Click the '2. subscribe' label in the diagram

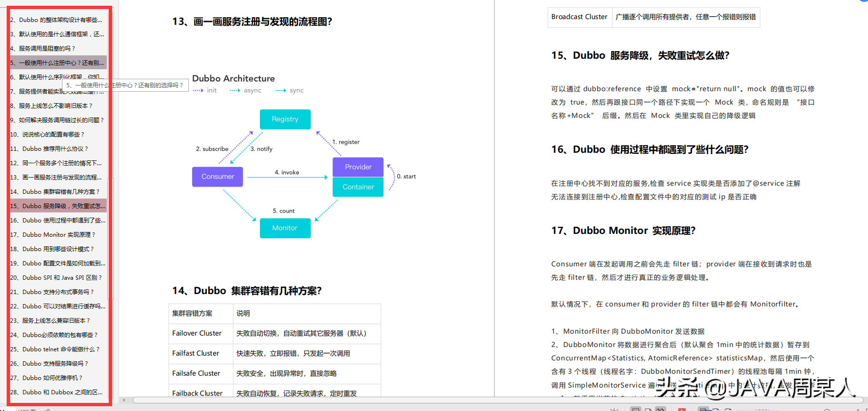click(212, 149)
